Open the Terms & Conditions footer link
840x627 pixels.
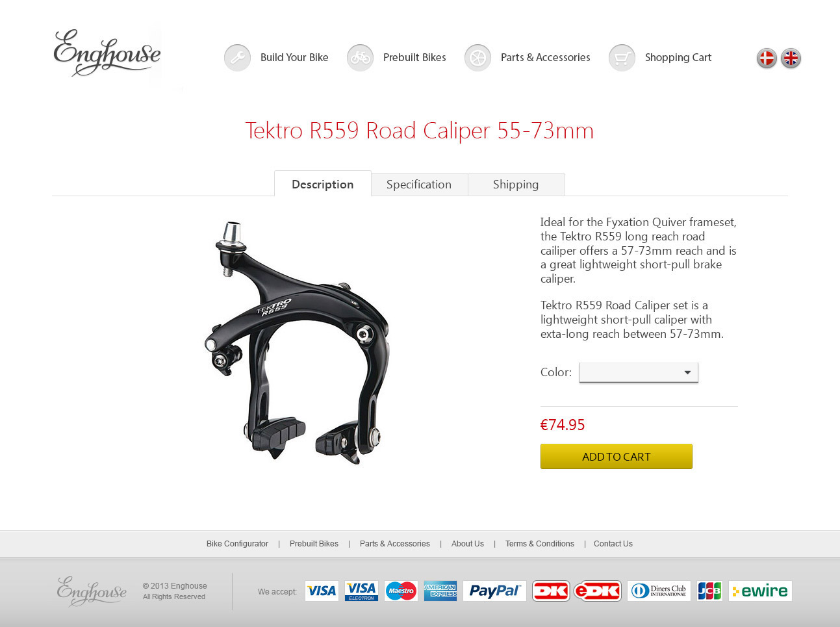[x=540, y=544]
